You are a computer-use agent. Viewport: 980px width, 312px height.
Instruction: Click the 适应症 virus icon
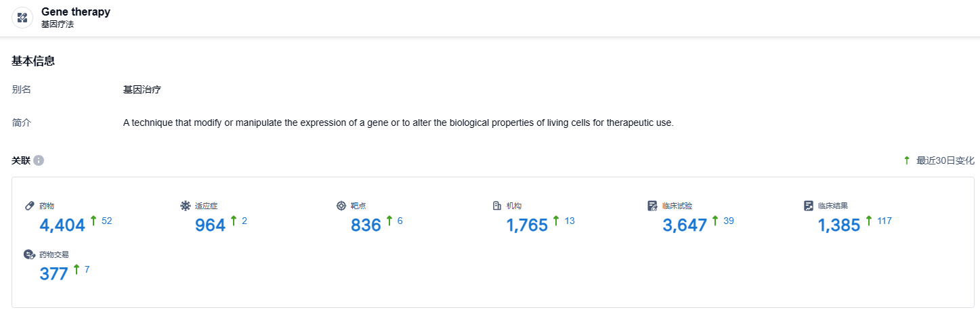(186, 206)
